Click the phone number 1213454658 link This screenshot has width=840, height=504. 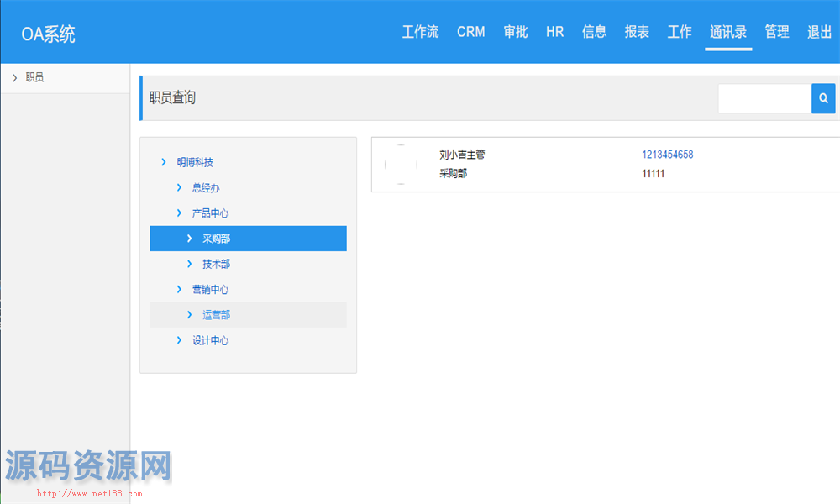tap(668, 154)
